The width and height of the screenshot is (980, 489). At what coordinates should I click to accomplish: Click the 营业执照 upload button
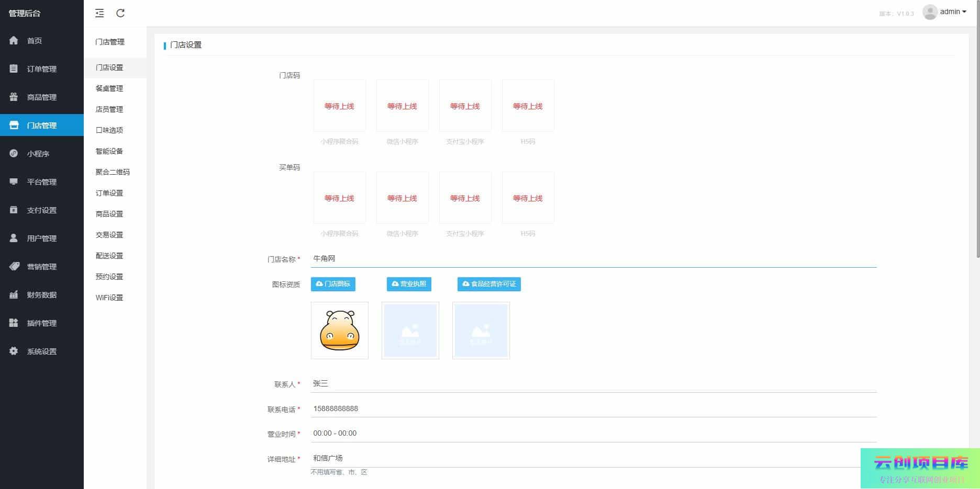[409, 284]
